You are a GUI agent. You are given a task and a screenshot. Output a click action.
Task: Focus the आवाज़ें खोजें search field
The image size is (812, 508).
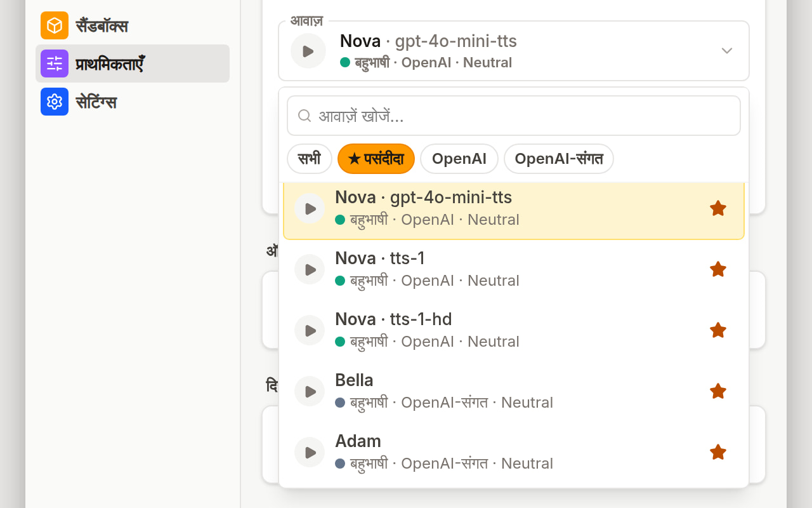pos(514,116)
